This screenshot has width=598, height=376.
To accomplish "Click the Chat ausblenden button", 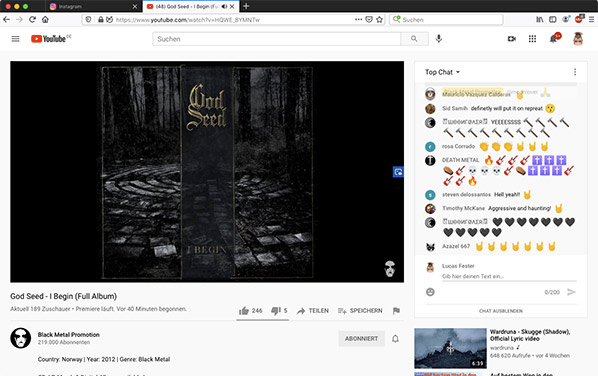I will tap(501, 311).
